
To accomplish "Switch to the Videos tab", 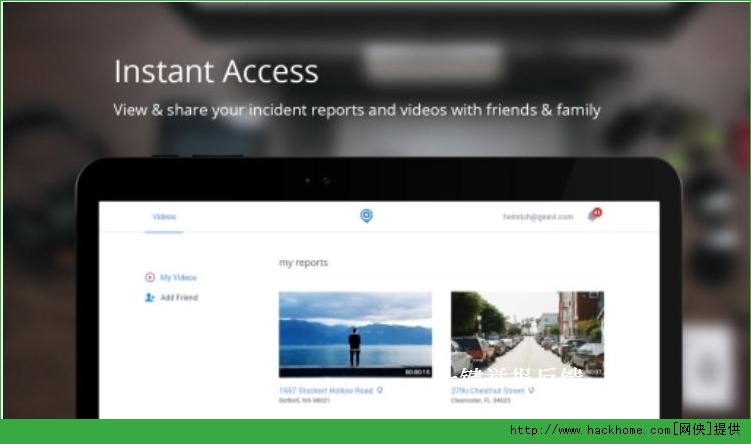I will pos(164,217).
